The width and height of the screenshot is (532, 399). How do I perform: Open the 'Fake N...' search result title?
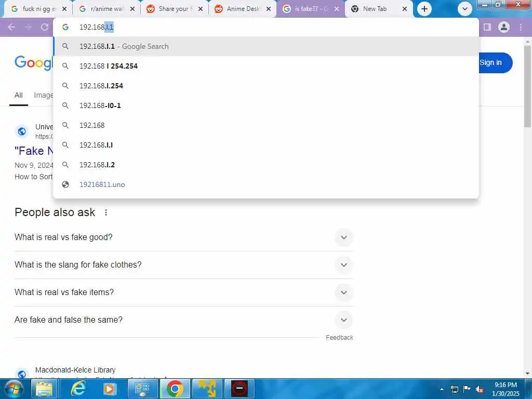pos(34,151)
